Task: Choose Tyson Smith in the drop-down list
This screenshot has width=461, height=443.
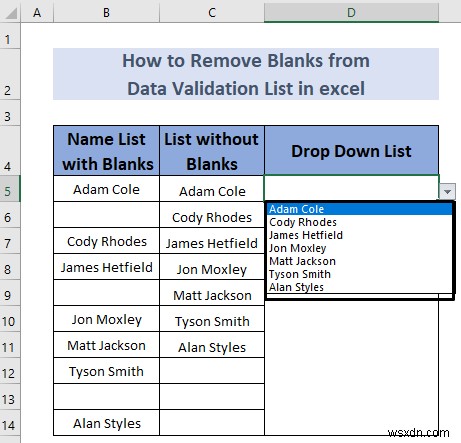Action: pos(359,274)
